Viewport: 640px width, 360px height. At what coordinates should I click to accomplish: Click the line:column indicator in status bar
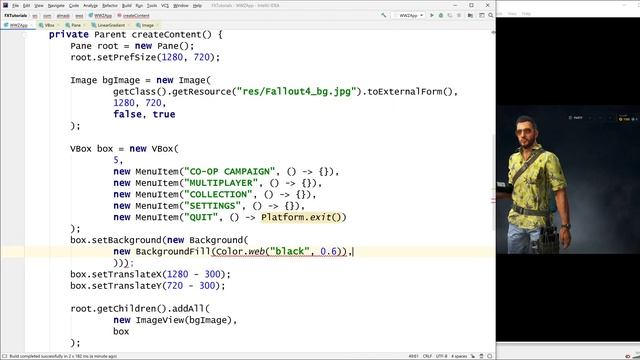(x=413, y=356)
